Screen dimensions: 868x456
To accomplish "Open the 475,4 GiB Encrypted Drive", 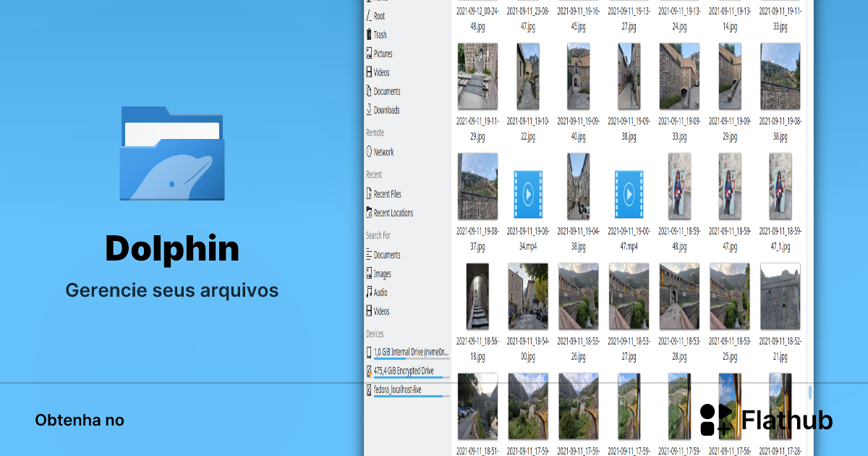I will click(403, 371).
